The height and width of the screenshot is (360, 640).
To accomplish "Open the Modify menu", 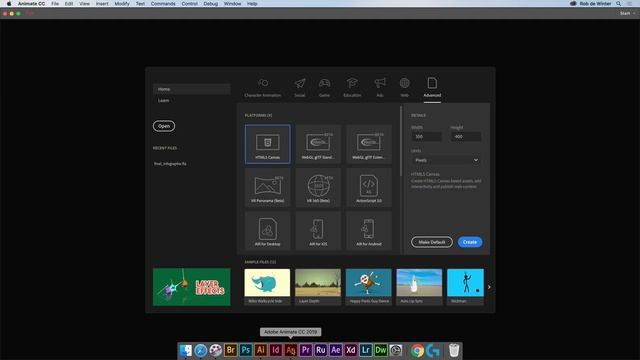I will (x=122, y=4).
